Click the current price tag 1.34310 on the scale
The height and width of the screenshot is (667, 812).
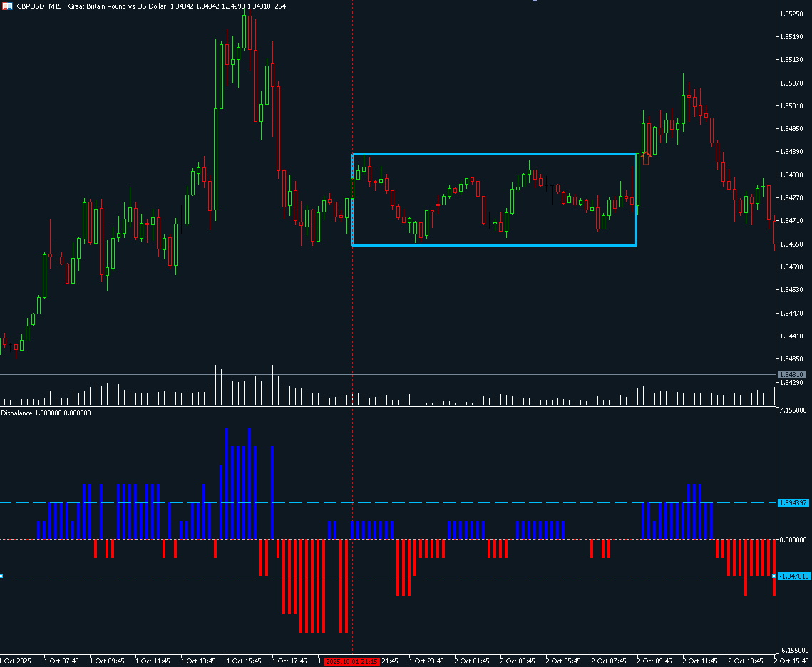(791, 374)
